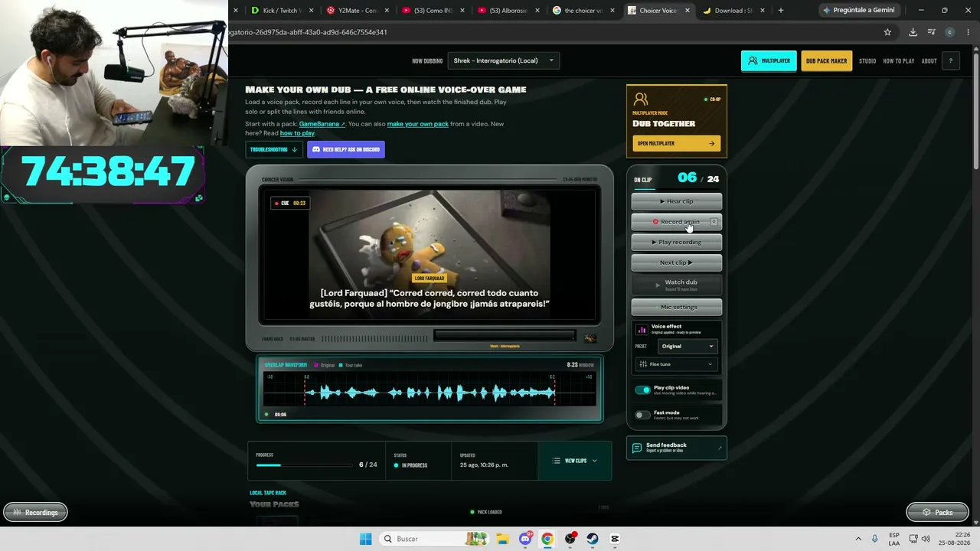Click the Multiplayer button in header
The height and width of the screenshot is (551, 980).
pyautogui.click(x=769, y=61)
